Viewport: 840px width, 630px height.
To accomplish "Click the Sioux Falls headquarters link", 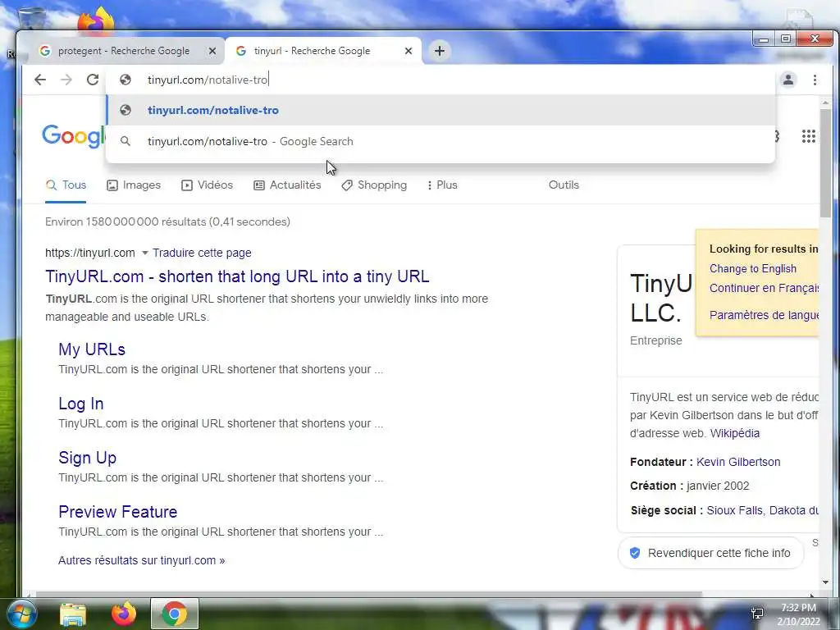I will click(x=762, y=510).
